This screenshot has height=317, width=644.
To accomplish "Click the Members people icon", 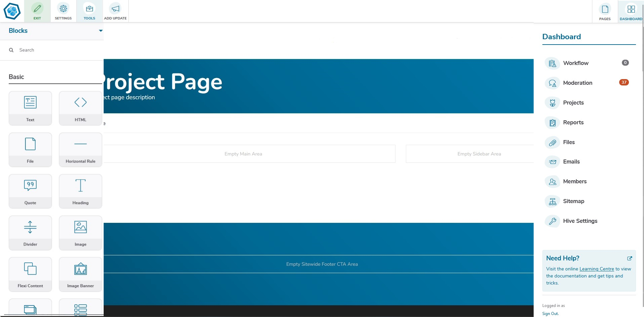I will pos(552,182).
